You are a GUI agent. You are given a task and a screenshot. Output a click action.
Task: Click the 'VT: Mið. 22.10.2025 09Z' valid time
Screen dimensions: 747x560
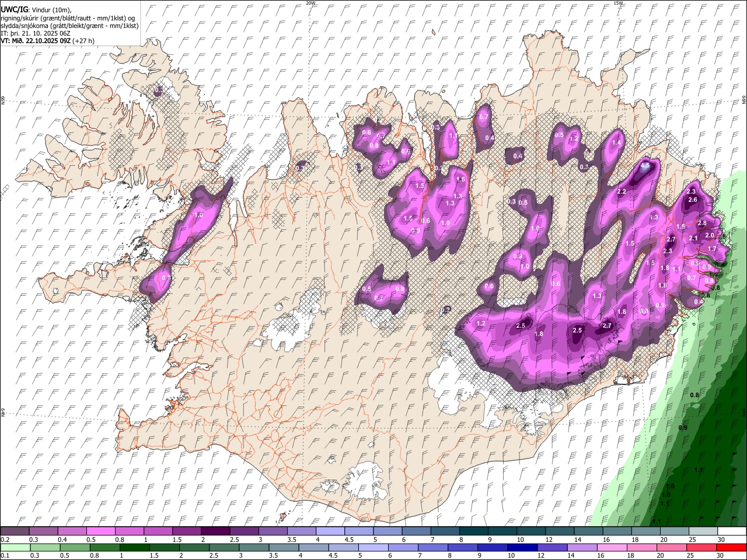36,41
